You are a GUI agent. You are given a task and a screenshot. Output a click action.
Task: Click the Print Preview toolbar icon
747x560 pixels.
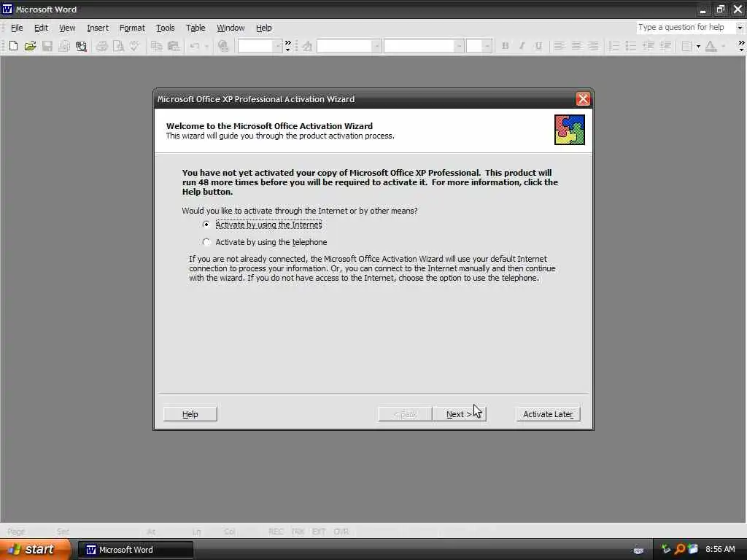[x=118, y=46]
